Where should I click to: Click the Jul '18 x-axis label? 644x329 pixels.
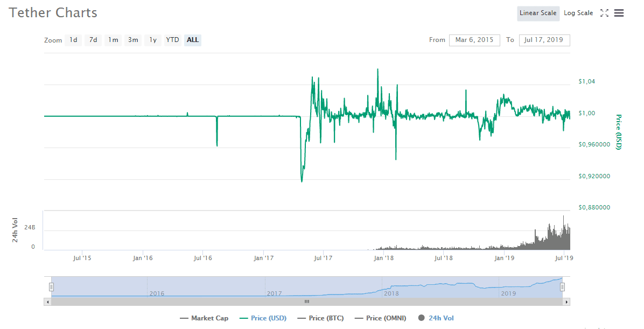(x=444, y=258)
